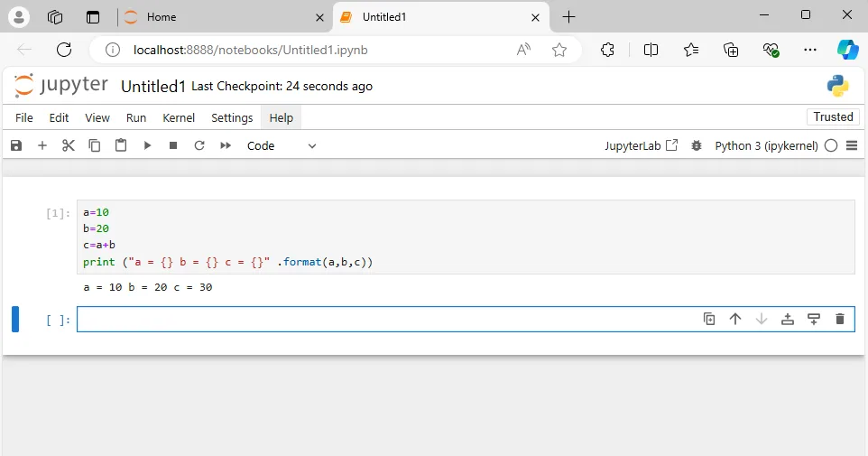Restart the kernel and run all cells
Image resolution: width=868 pixels, height=456 pixels.
click(x=226, y=145)
